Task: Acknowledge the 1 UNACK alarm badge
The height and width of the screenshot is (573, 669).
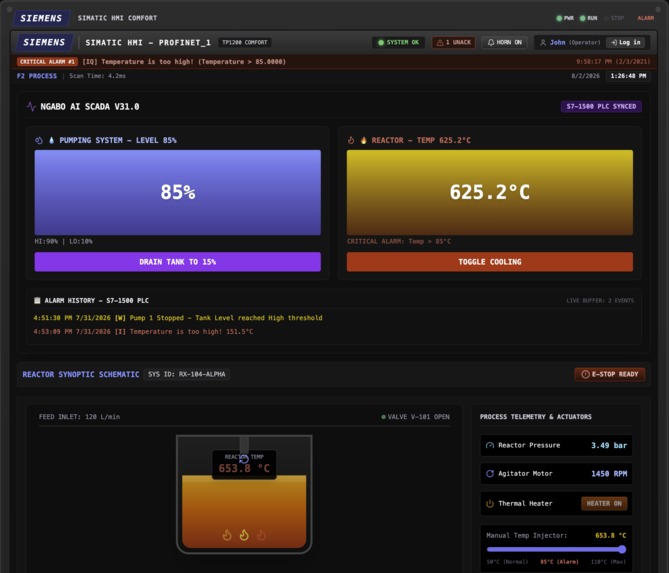Action: [454, 43]
